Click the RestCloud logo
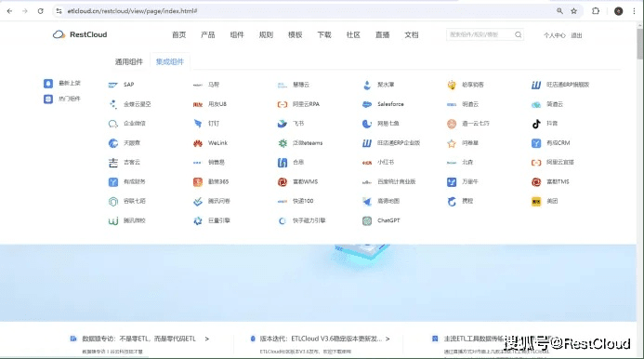 (80, 34)
